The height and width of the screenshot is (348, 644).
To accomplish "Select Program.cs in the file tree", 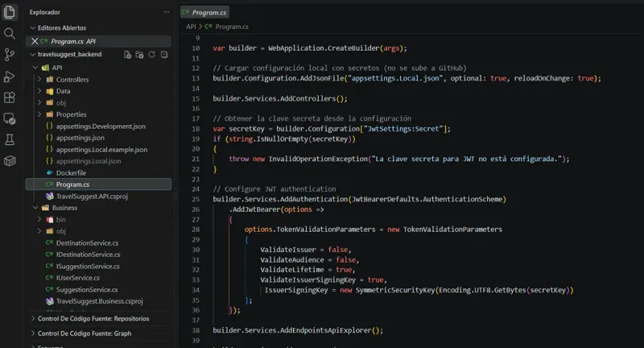I will (98, 184).
